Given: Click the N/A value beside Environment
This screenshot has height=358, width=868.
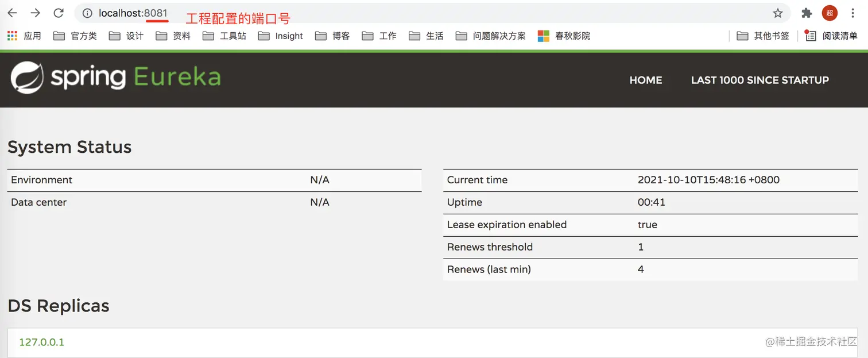Looking at the screenshot, I should point(320,180).
